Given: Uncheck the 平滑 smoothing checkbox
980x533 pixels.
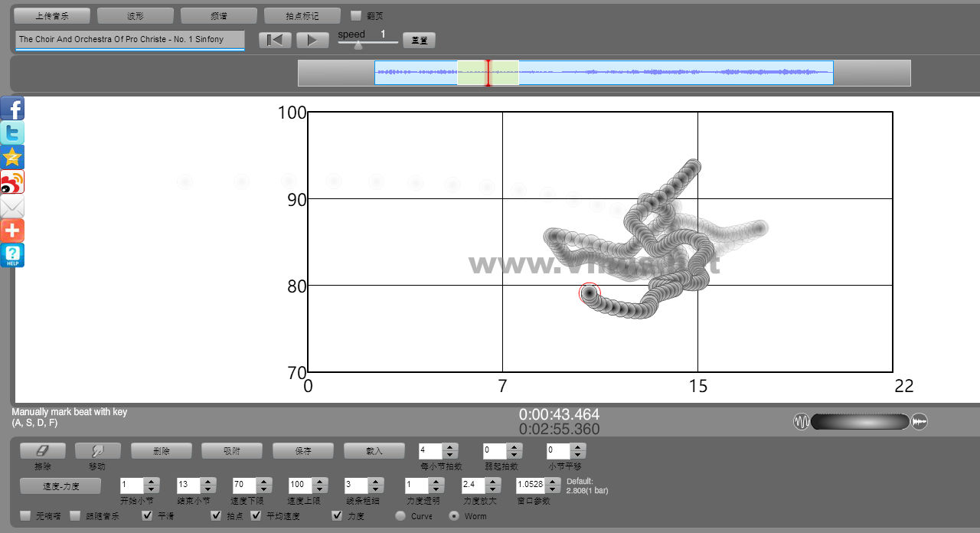Looking at the screenshot, I should (148, 515).
